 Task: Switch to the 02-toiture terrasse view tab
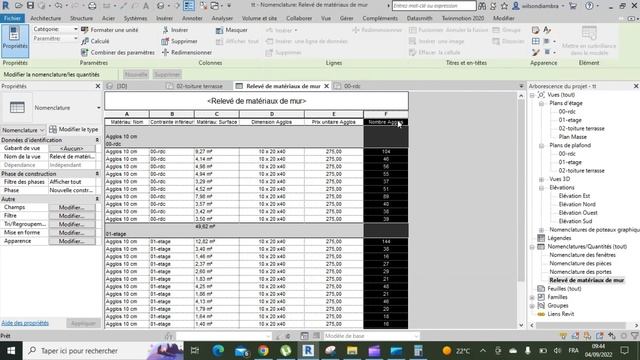coord(195,86)
